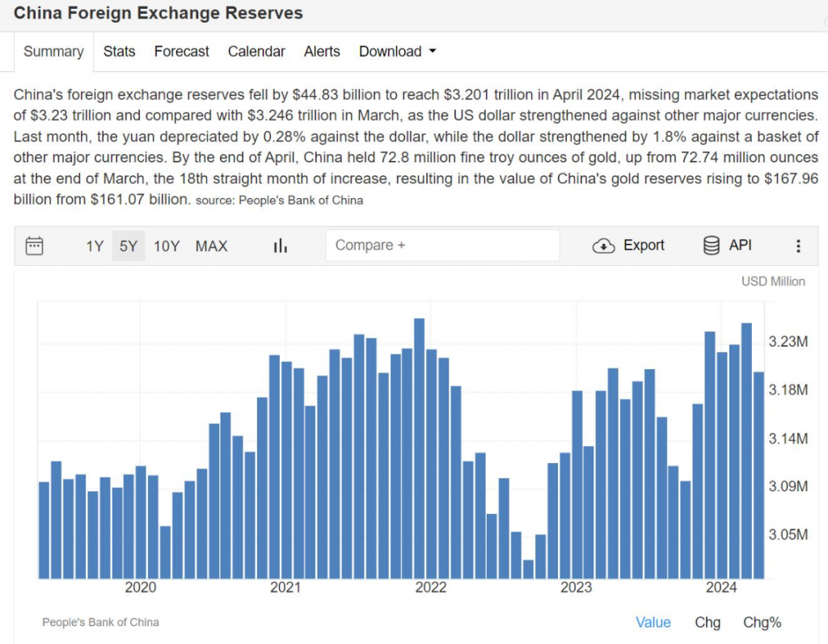Switch to the Stats tab
The height and width of the screenshot is (644, 828).
point(119,51)
